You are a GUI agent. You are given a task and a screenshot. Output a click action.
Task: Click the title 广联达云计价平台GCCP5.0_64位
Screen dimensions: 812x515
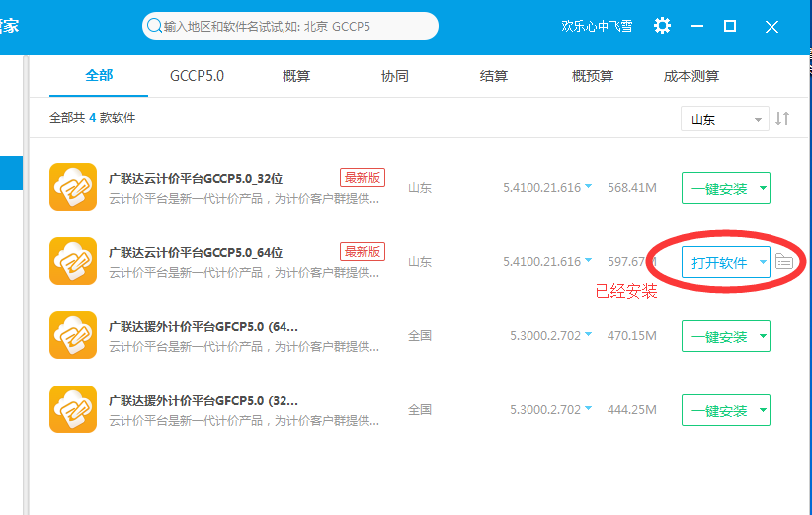(196, 252)
